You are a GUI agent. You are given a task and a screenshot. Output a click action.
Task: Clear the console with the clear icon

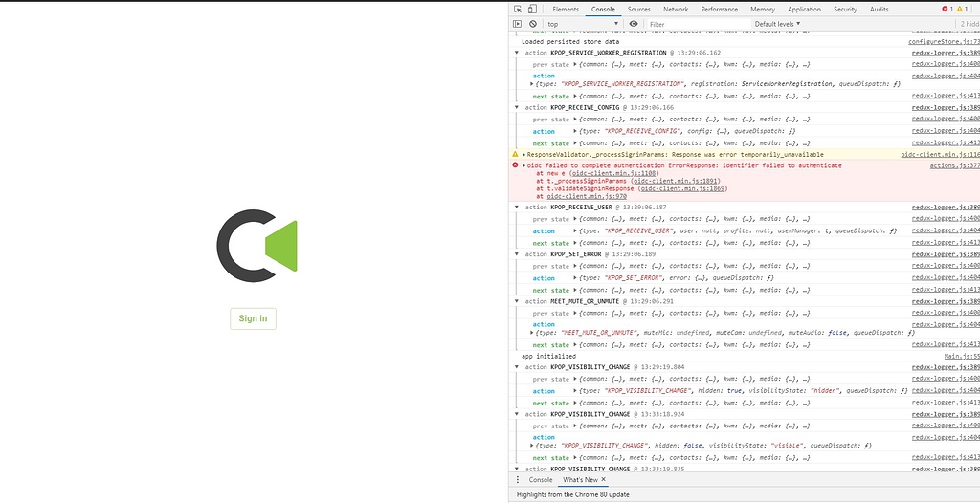coord(533,24)
